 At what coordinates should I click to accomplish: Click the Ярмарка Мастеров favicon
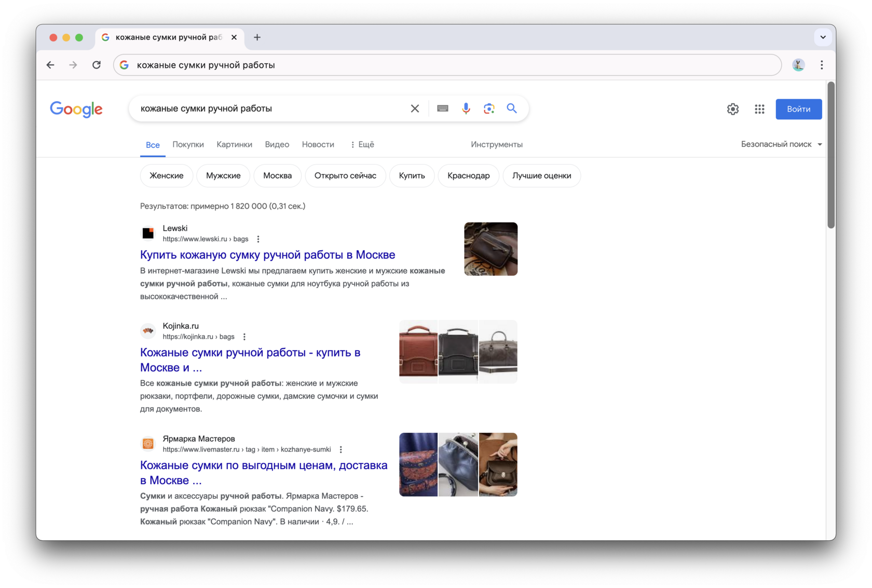[x=148, y=444]
